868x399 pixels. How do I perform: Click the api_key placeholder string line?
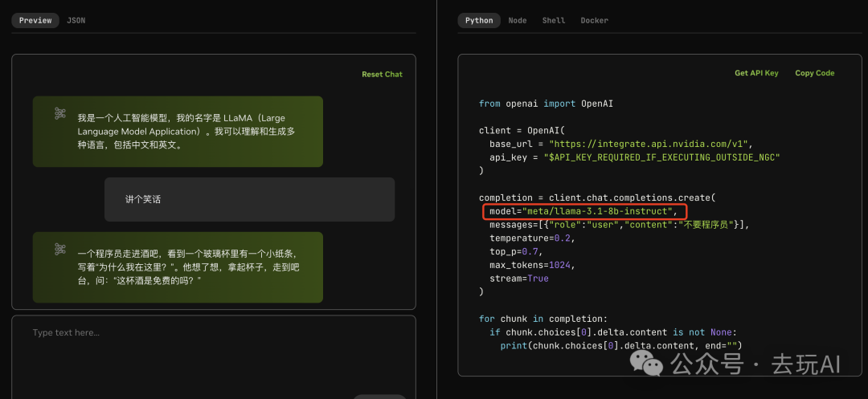[634, 157]
